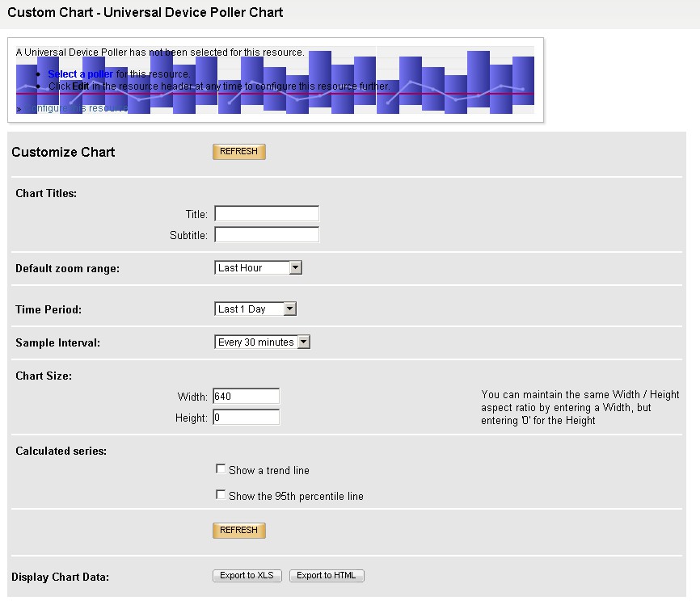Click the chart Height field containing 0

246,418
